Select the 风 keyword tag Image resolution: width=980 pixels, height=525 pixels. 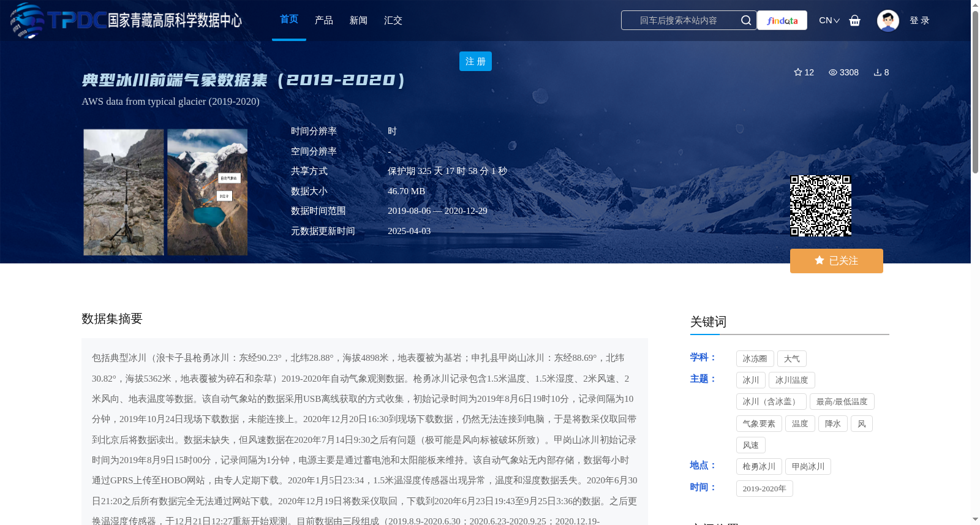click(x=862, y=423)
